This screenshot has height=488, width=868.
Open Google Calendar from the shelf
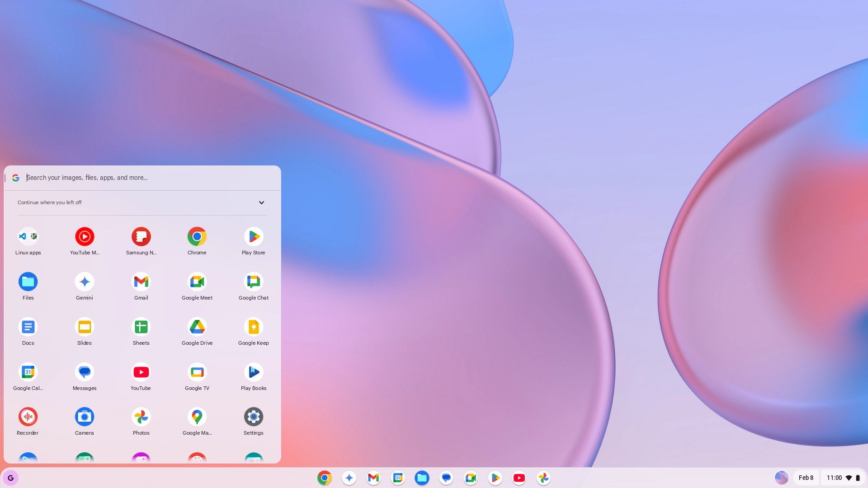[398, 478]
